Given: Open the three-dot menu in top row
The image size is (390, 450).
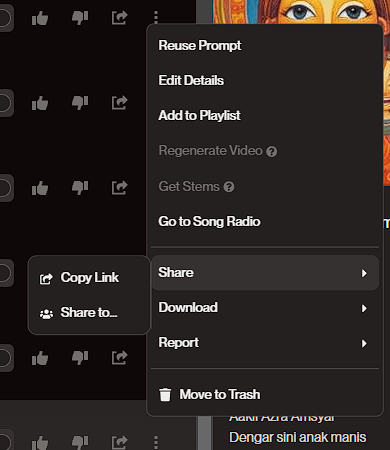Looking at the screenshot, I should point(156,17).
